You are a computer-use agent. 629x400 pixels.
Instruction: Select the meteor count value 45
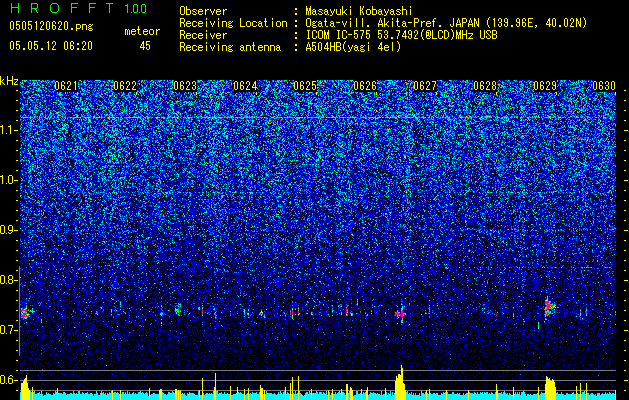click(145, 46)
